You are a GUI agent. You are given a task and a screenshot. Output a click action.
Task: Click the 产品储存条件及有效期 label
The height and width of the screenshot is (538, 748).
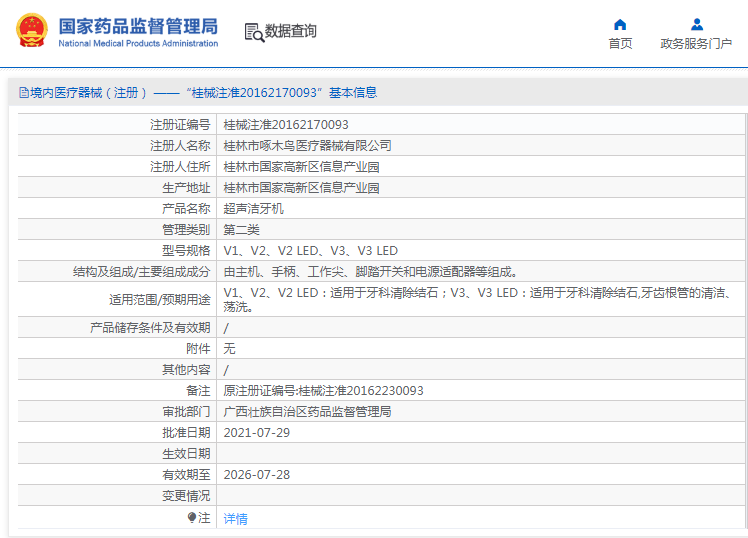pyautogui.click(x=150, y=328)
